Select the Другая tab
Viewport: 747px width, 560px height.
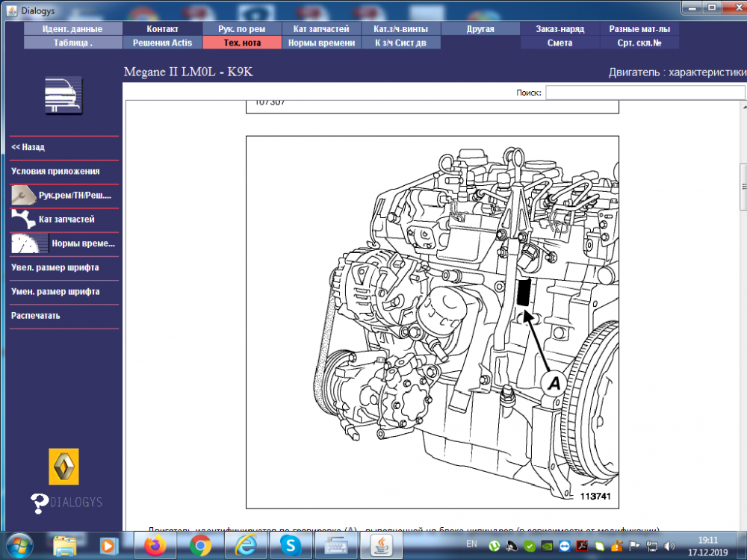[x=480, y=28]
